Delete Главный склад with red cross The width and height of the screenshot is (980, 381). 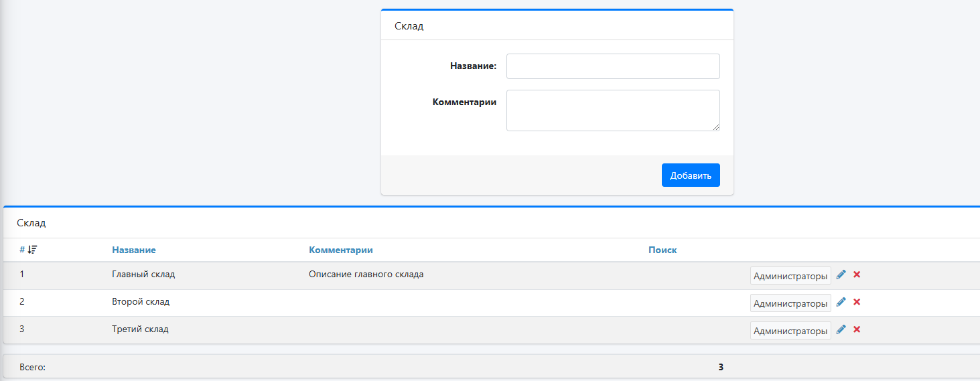pyautogui.click(x=857, y=275)
